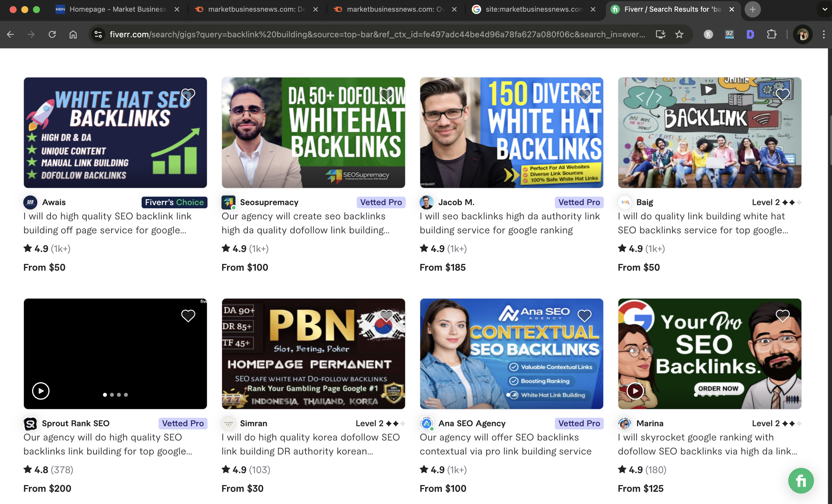Viewport: 832px width, 504px height.
Task: Go back in browser history
Action: [10, 34]
